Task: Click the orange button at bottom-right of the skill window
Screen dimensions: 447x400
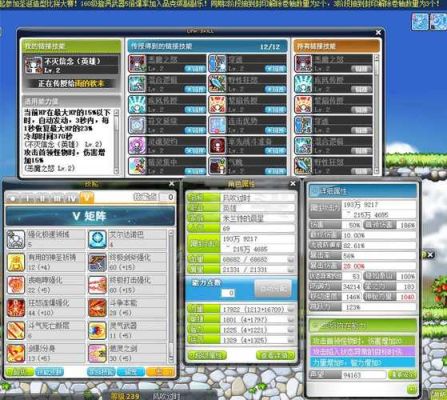Action: coord(160,372)
